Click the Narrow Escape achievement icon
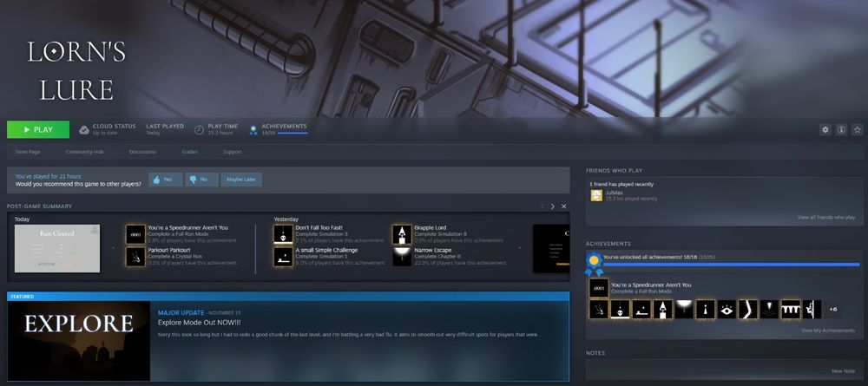Screen dimensions: 868x386 click(402, 257)
